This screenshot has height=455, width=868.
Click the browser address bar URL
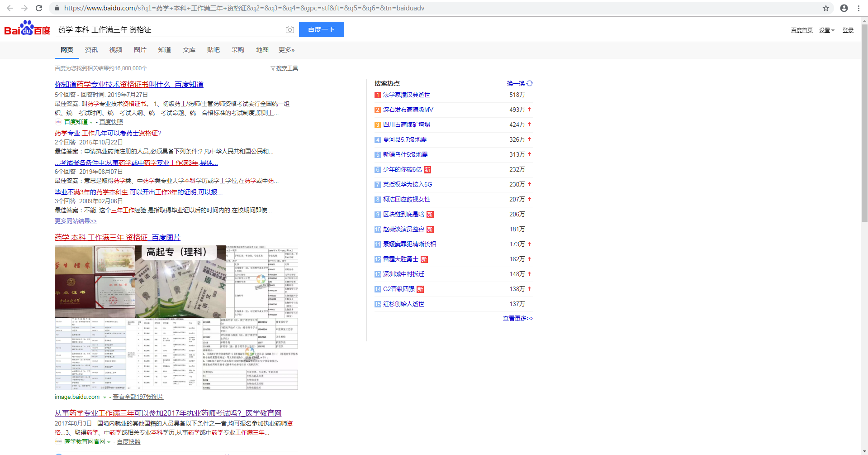[x=244, y=8]
